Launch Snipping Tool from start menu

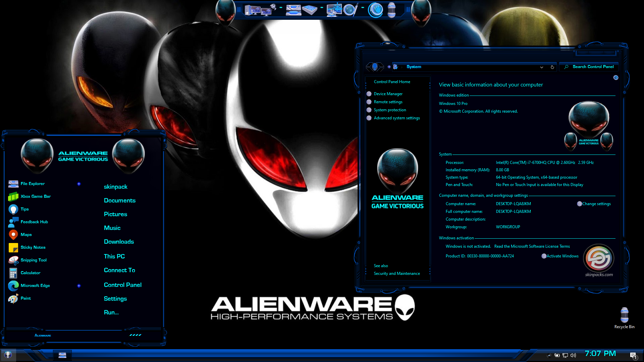[x=33, y=260]
